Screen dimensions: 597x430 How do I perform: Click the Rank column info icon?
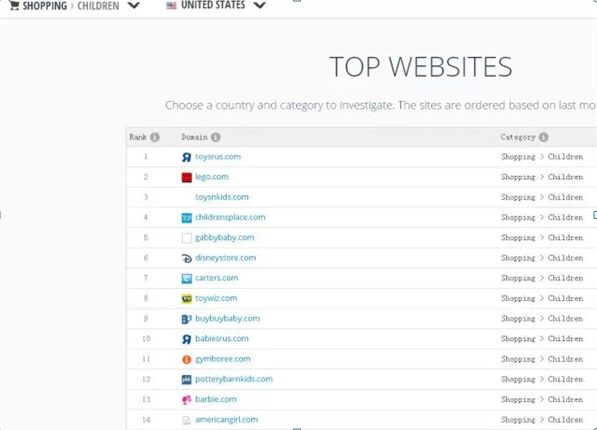[x=155, y=137]
